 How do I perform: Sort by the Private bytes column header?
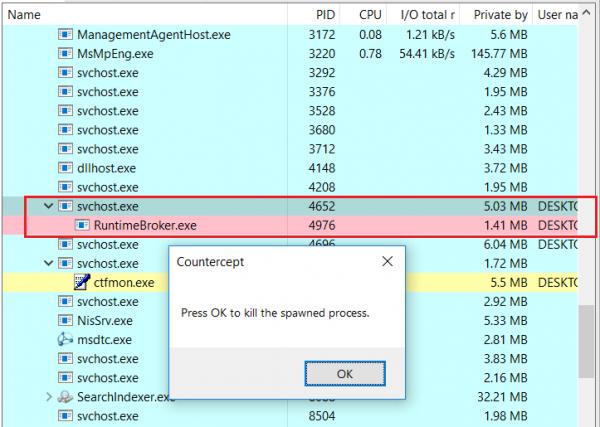click(x=500, y=15)
